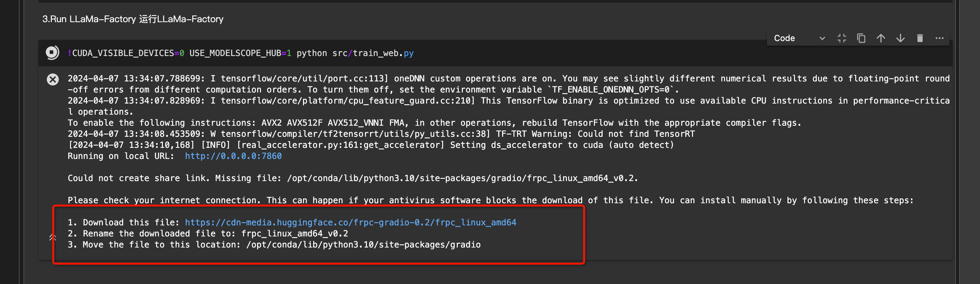The height and width of the screenshot is (284, 980).
Task: Copy the cell with duplicate icon
Action: tap(861, 38)
